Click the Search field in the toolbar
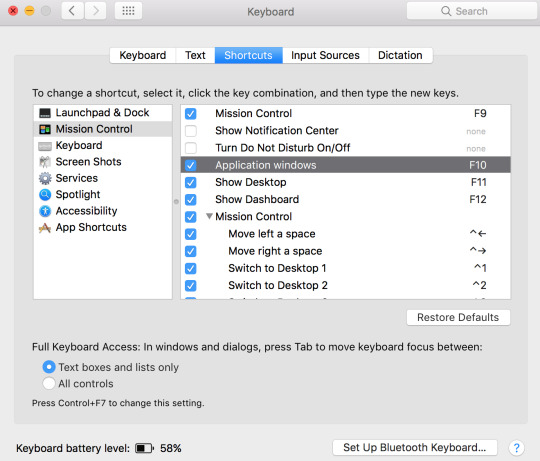This screenshot has width=540, height=461. click(472, 11)
